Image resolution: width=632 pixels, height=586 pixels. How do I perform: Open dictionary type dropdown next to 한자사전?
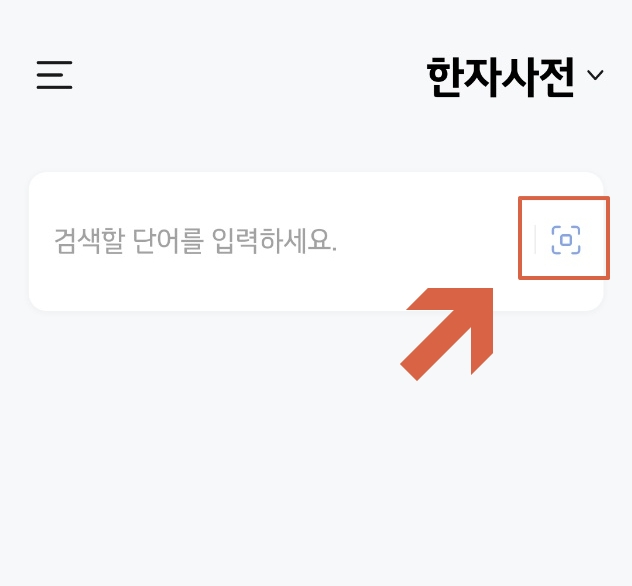click(595, 75)
